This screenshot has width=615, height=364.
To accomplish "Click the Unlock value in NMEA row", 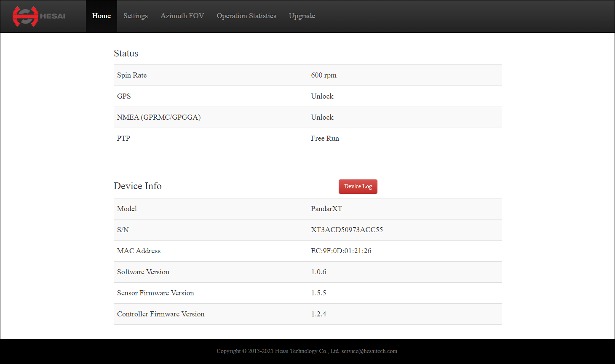I will (x=322, y=118).
